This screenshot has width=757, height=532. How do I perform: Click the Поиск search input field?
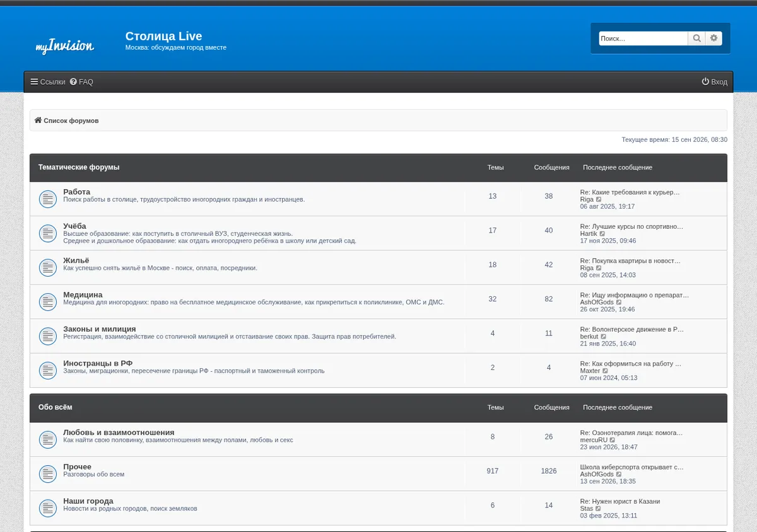(x=643, y=38)
